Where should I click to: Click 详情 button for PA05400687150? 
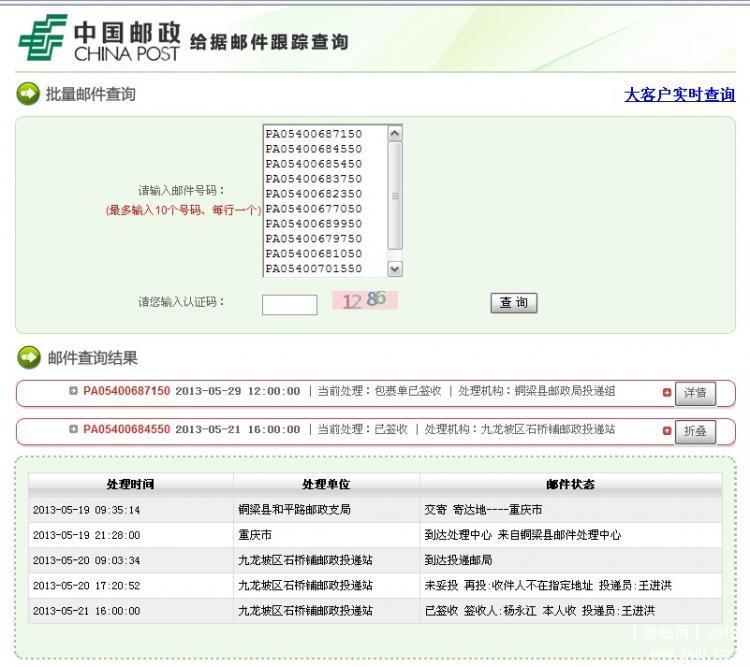[695, 393]
